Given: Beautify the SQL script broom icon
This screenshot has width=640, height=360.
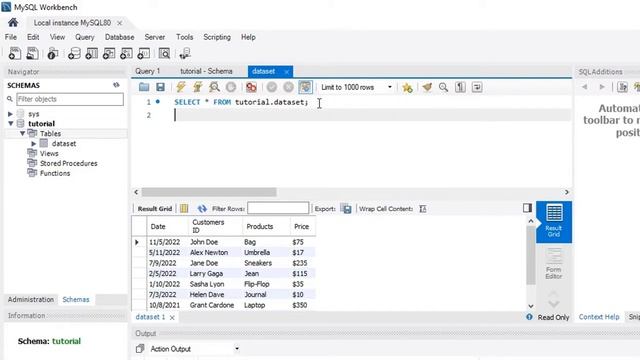Looking at the screenshot, I should point(427,87).
